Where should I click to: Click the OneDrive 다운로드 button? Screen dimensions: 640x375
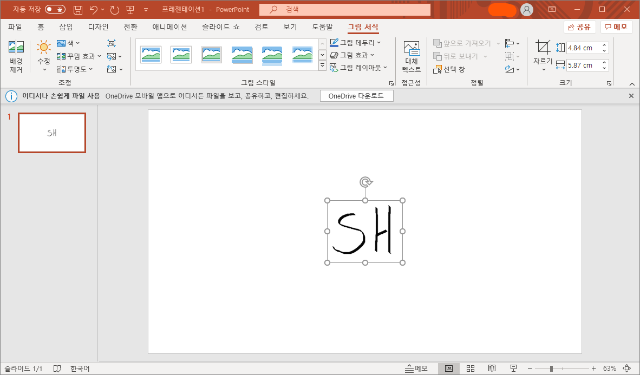pos(356,96)
